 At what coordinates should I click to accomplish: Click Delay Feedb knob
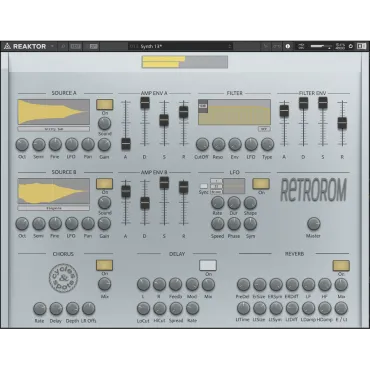(176, 284)
